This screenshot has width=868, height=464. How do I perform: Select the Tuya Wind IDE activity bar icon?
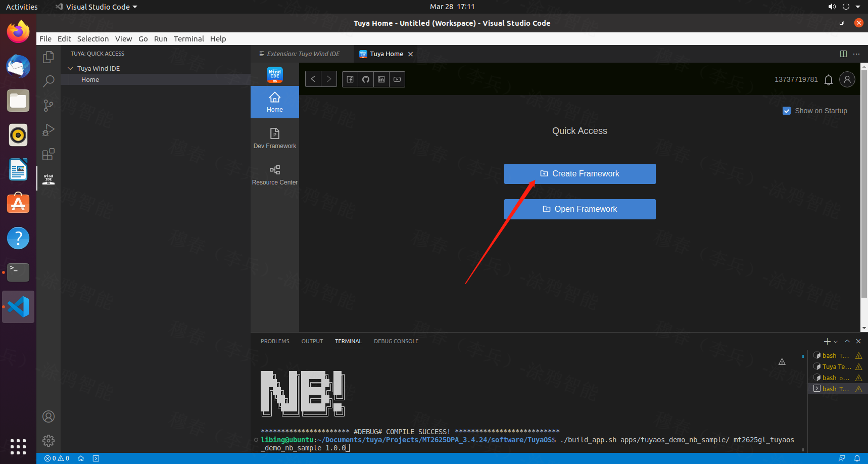point(49,178)
